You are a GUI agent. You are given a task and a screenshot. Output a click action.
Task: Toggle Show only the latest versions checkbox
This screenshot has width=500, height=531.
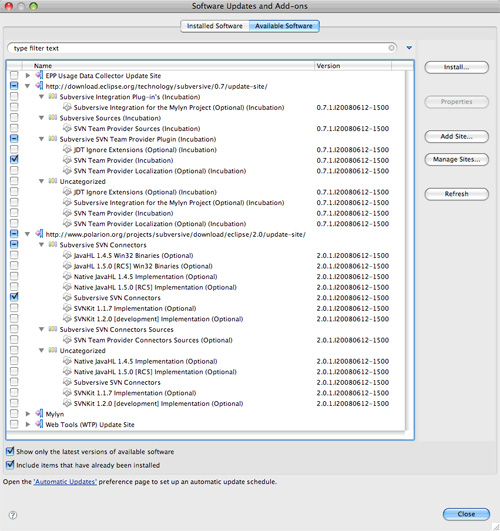[10, 451]
